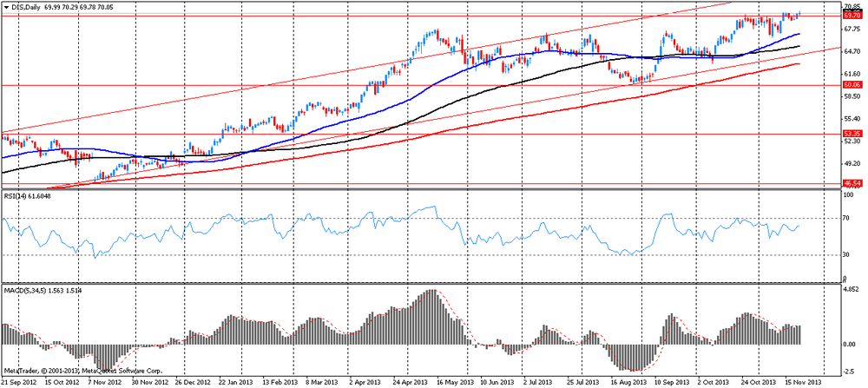Image resolution: width=868 pixels, height=388 pixels.
Task: Click the red 53.35 price label
Action: pos(851,134)
